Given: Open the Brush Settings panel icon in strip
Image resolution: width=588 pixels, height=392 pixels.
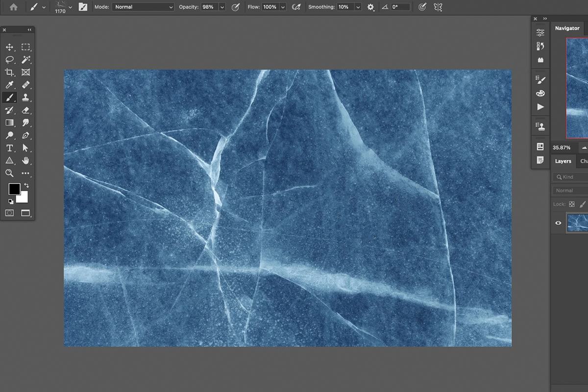Looking at the screenshot, I should pyautogui.click(x=540, y=79).
